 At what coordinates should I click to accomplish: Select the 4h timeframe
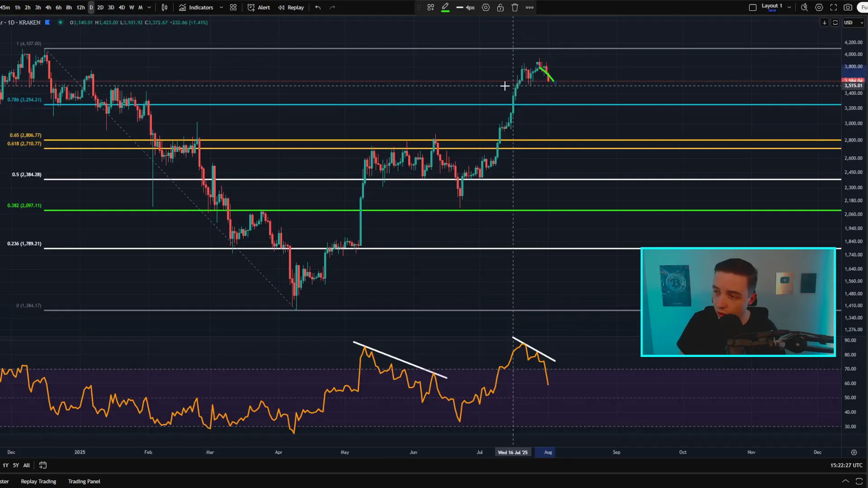48,8
